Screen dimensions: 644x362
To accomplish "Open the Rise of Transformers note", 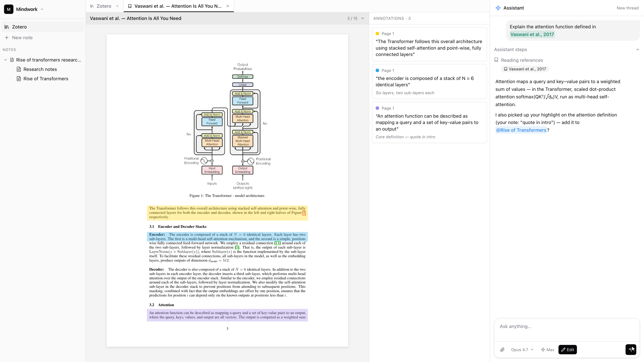I will tap(46, 79).
